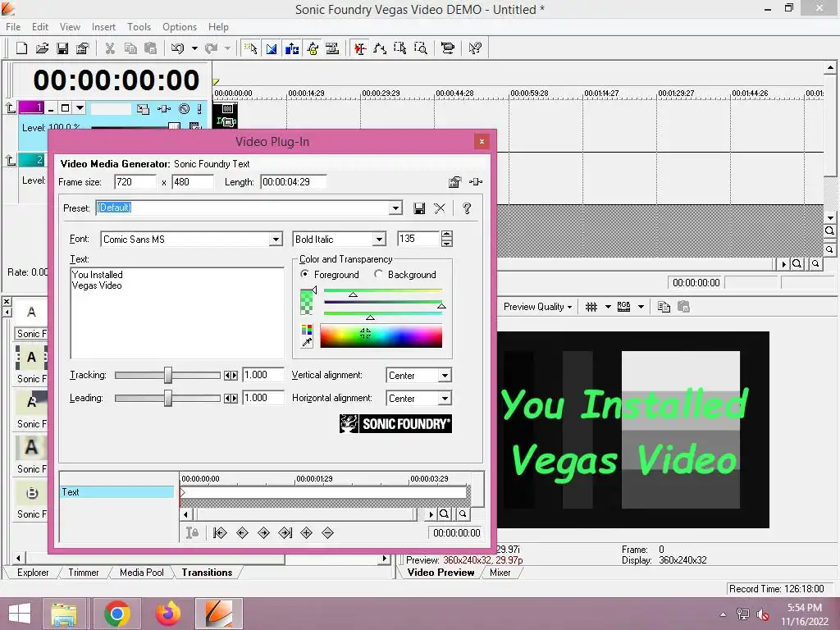Open media properties icon in Video Plug-In
Viewport: 840px width, 630px height.
(454, 182)
